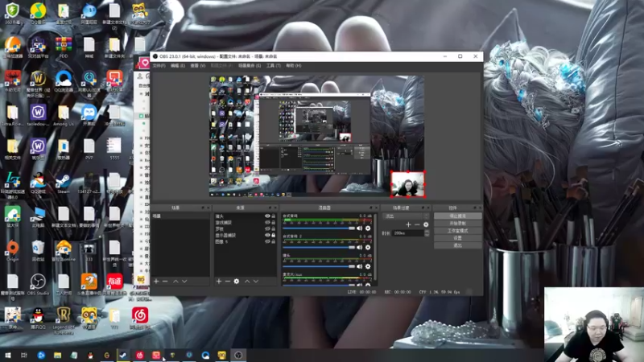This screenshot has height=362, width=644.
Task: Open the 帮助(H) menu in OBS
Action: pos(294,66)
